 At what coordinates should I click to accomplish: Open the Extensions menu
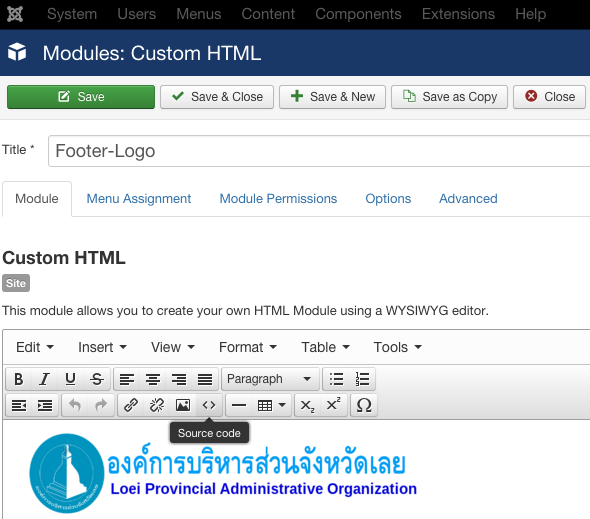tap(458, 14)
